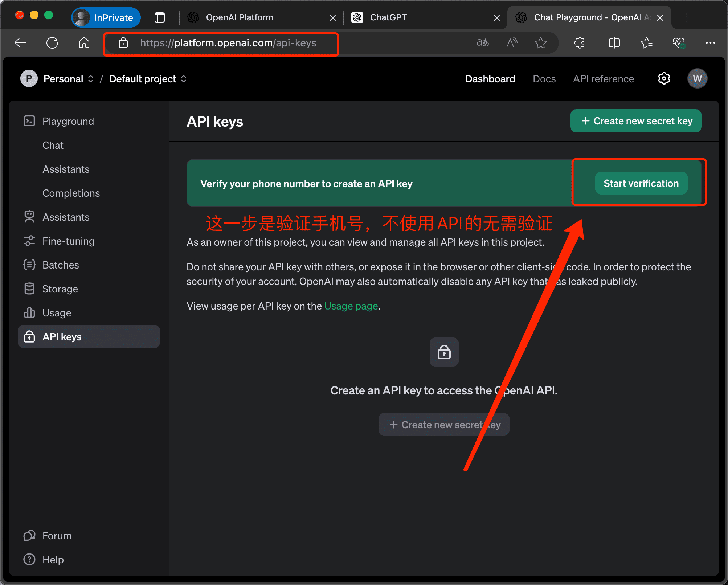Click the top Create new secret key button
The image size is (728, 585).
tap(636, 121)
